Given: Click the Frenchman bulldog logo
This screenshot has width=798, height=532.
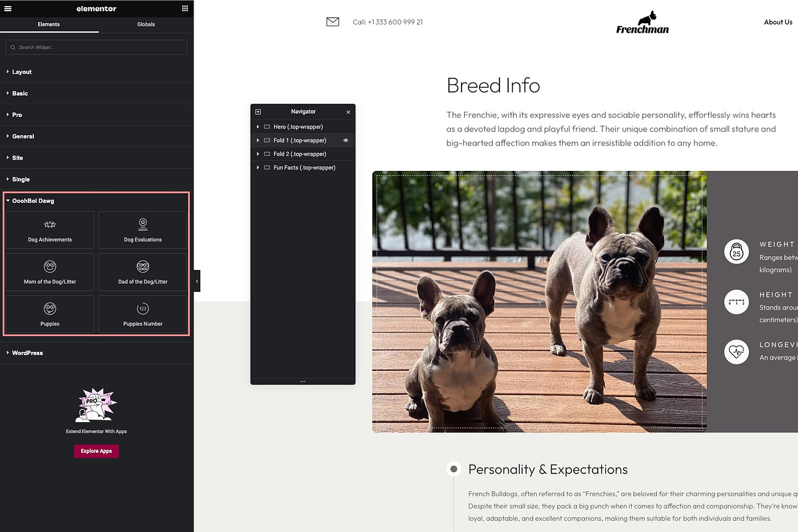Looking at the screenshot, I should coord(642,22).
